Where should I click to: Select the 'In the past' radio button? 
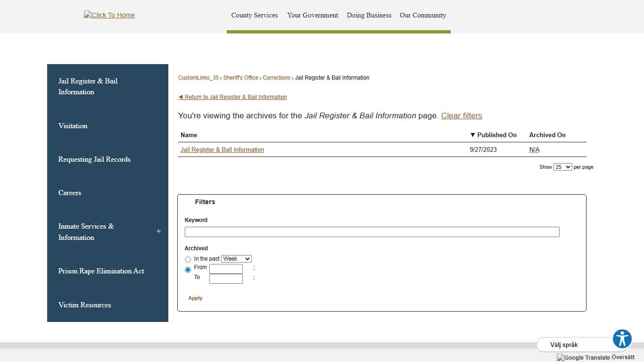188,259
